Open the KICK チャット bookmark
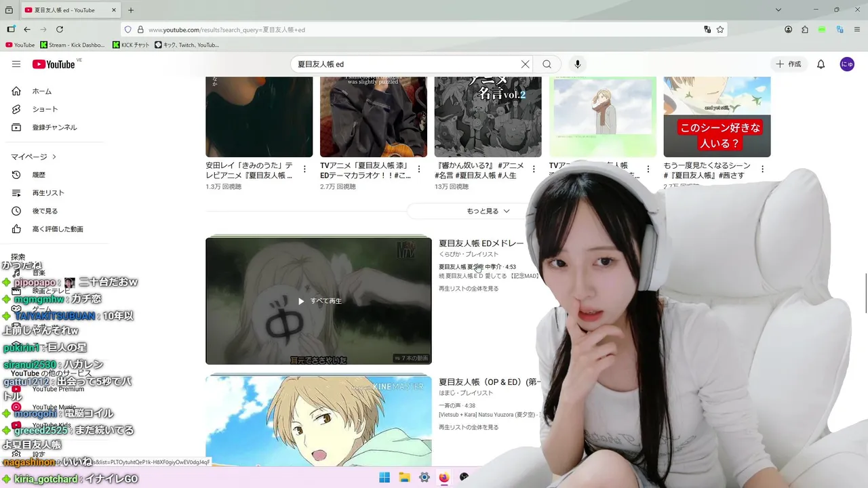Image resolution: width=868 pixels, height=488 pixels. [131, 45]
